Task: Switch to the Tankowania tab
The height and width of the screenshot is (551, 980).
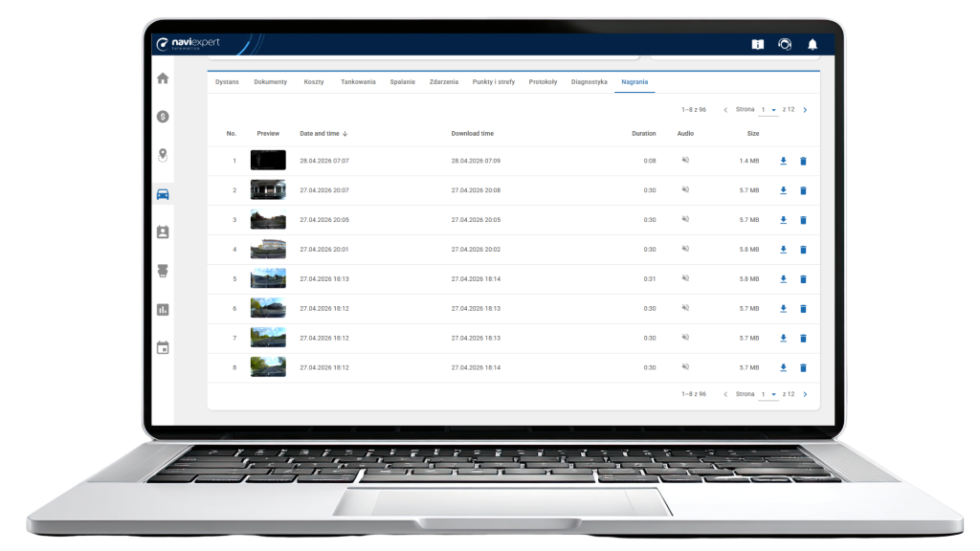Action: click(358, 82)
